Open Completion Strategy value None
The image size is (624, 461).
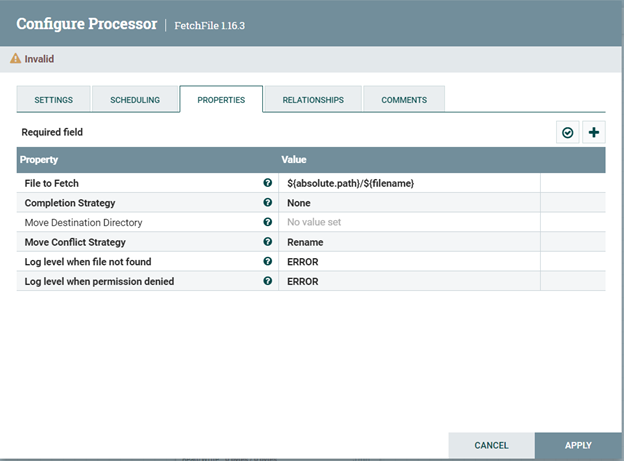click(x=410, y=203)
